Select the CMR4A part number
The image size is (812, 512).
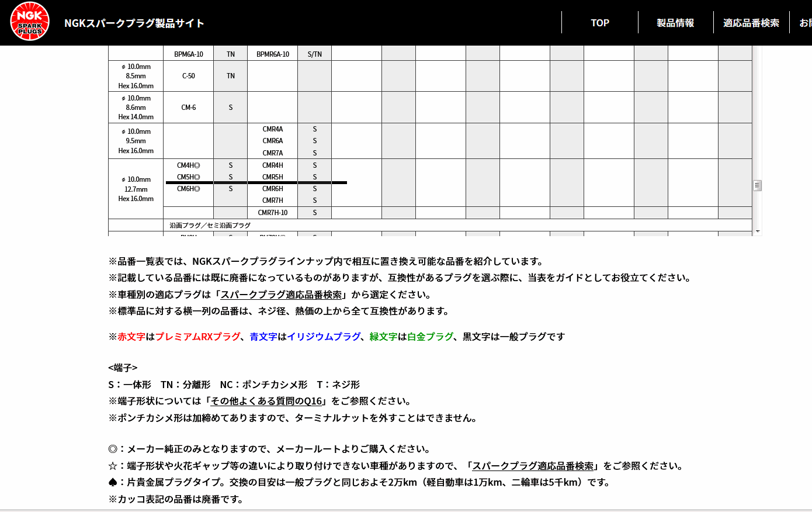[273, 129]
